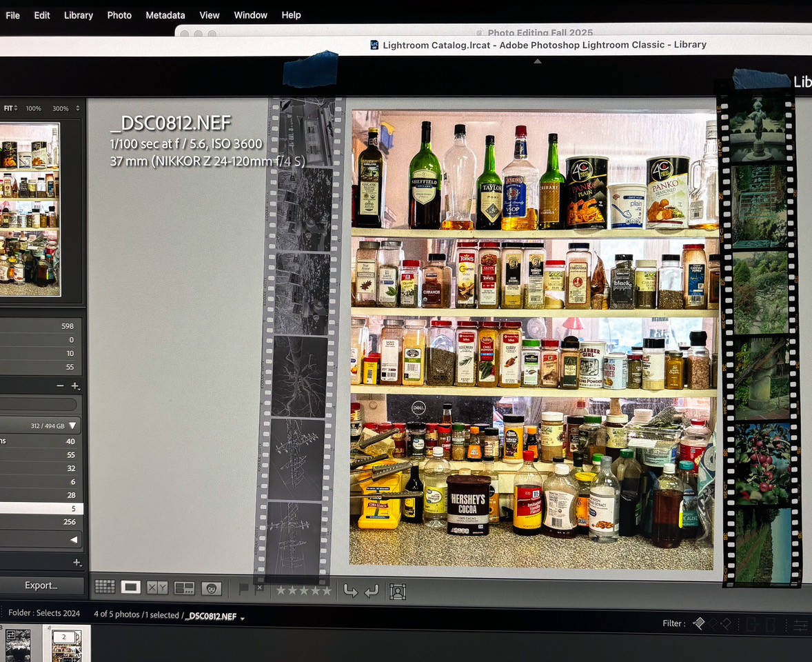The width and height of the screenshot is (812, 662).
Task: Select highlighted folder row with 5 photos
Action: coord(41,509)
